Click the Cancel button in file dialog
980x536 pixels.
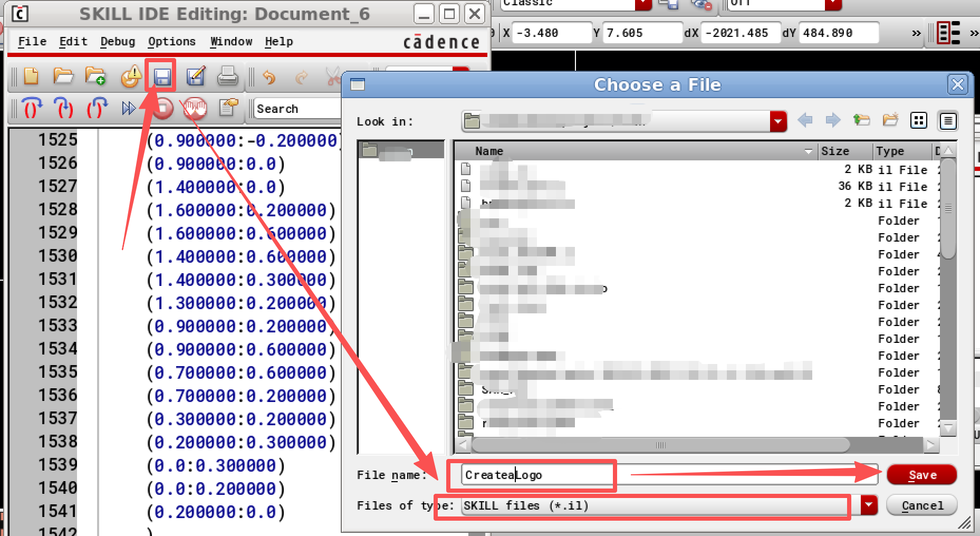[922, 505]
